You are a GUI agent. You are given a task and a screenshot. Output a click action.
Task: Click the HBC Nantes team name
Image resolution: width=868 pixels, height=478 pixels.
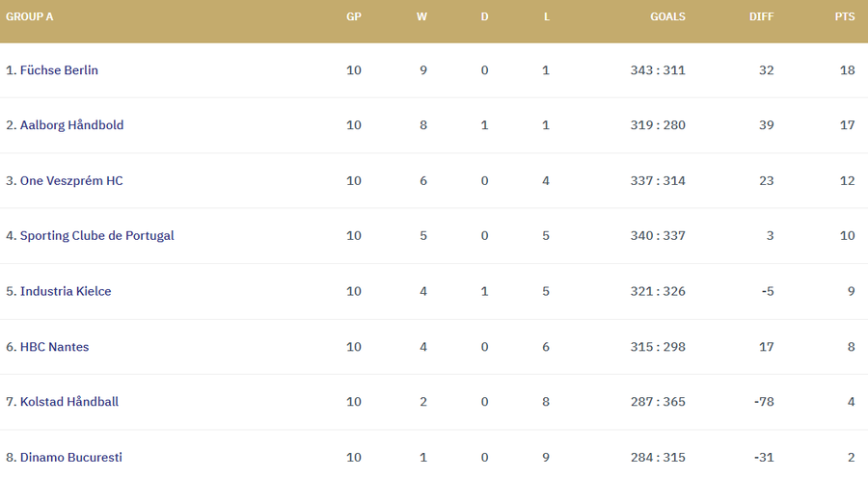[x=54, y=347]
